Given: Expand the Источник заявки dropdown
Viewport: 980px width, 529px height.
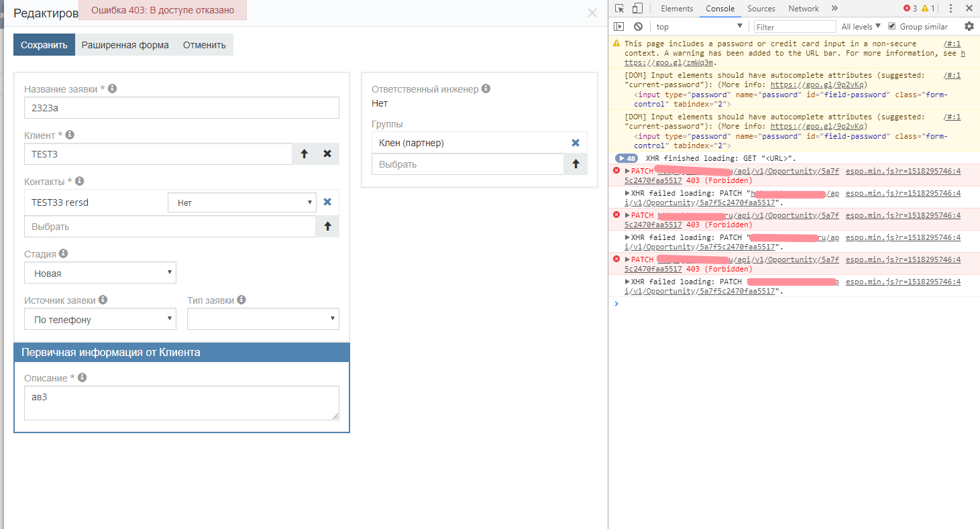Looking at the screenshot, I should 100,319.
